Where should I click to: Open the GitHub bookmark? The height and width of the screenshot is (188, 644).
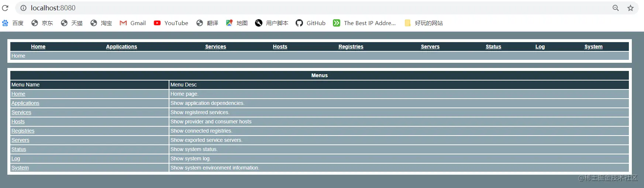[311, 23]
